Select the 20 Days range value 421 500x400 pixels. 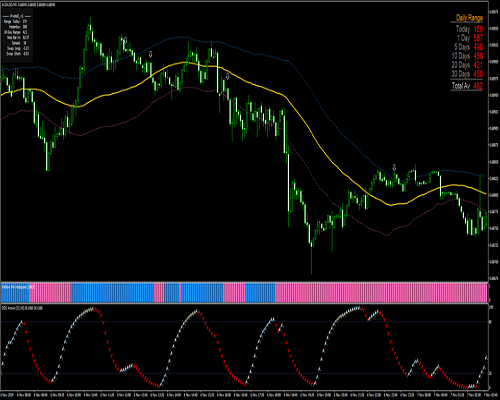point(478,65)
